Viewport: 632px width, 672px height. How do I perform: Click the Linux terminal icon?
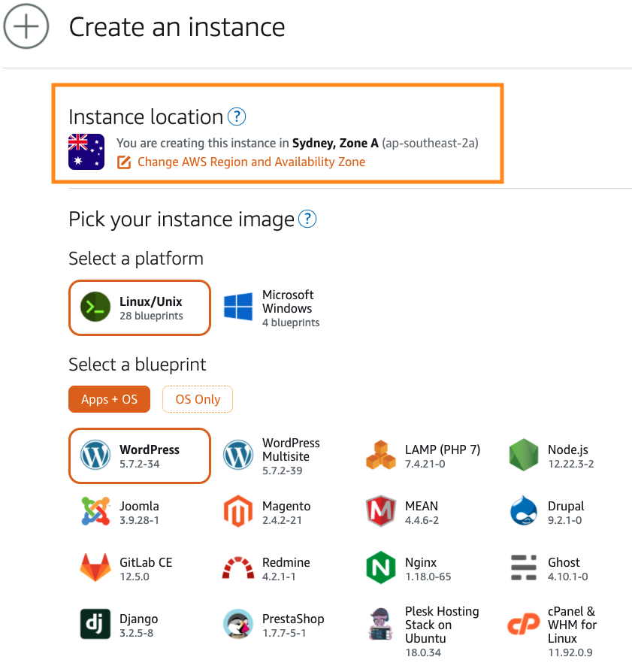pyautogui.click(x=95, y=307)
